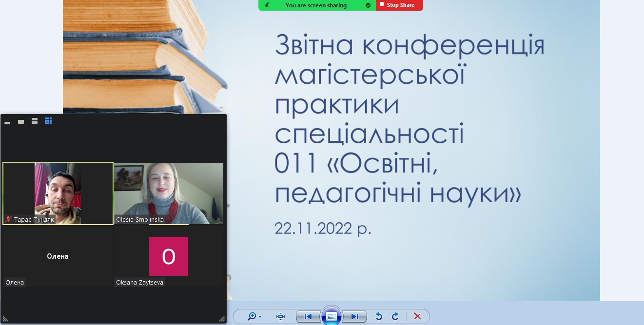Go to previous picture in viewer
This screenshot has width=644, height=325.
pos(308,316)
